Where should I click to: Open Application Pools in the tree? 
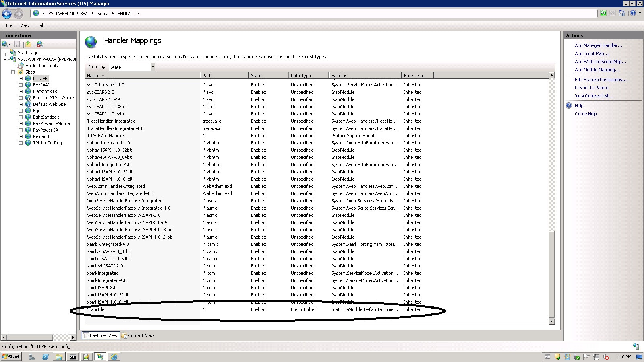[41, 66]
